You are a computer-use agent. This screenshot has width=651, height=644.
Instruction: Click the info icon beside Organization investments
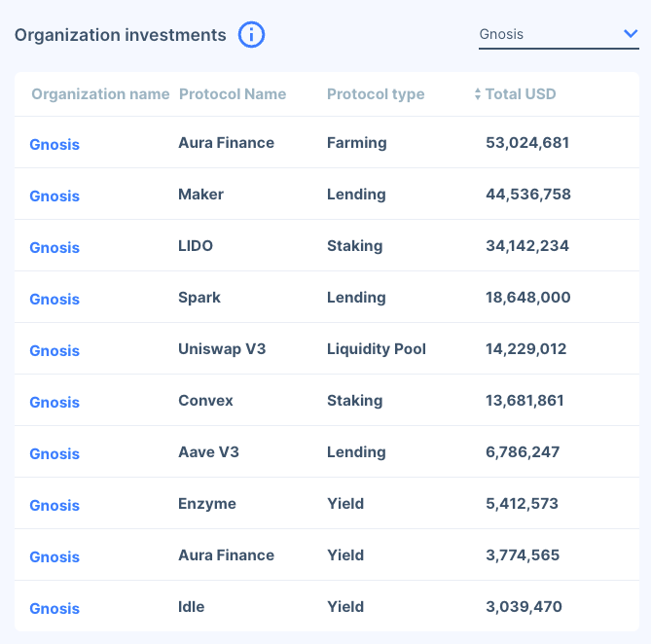251,35
